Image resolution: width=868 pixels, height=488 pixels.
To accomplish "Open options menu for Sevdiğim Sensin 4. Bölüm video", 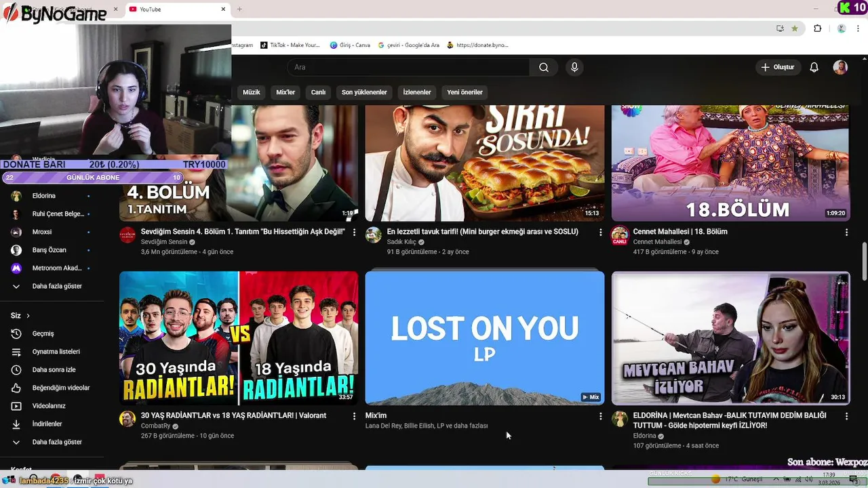I will 354,232.
